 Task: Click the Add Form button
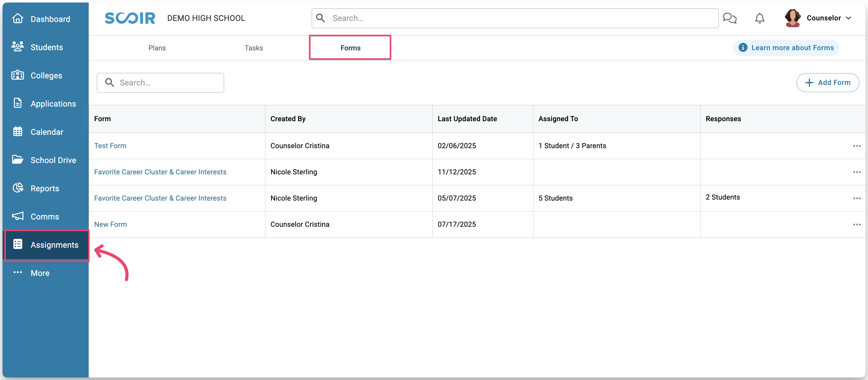click(x=827, y=83)
